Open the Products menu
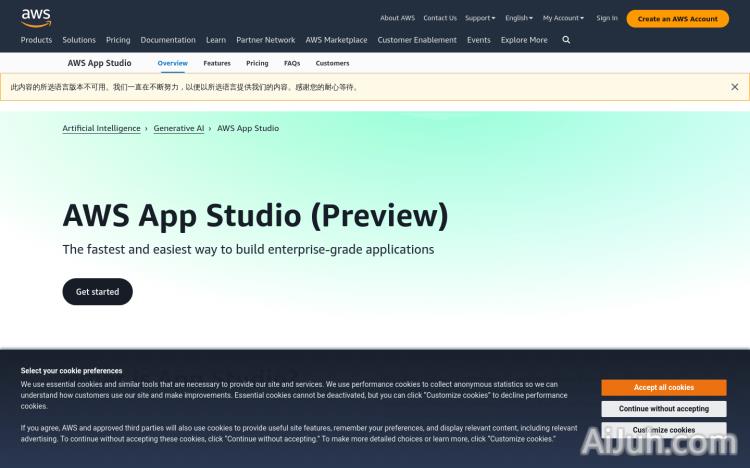The image size is (750, 468). pos(36,40)
